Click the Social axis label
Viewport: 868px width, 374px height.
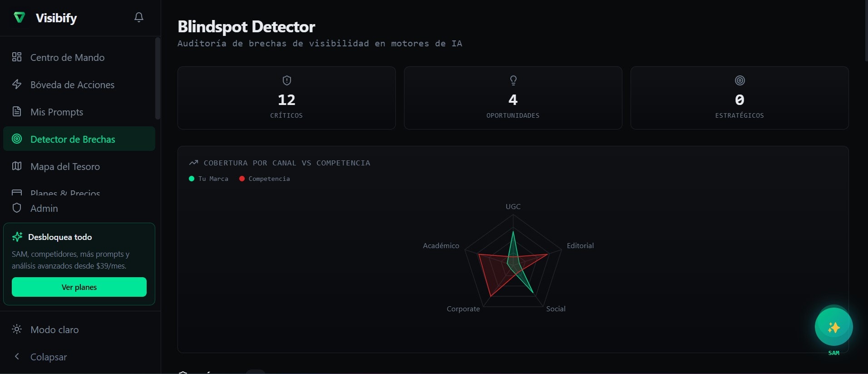point(556,309)
